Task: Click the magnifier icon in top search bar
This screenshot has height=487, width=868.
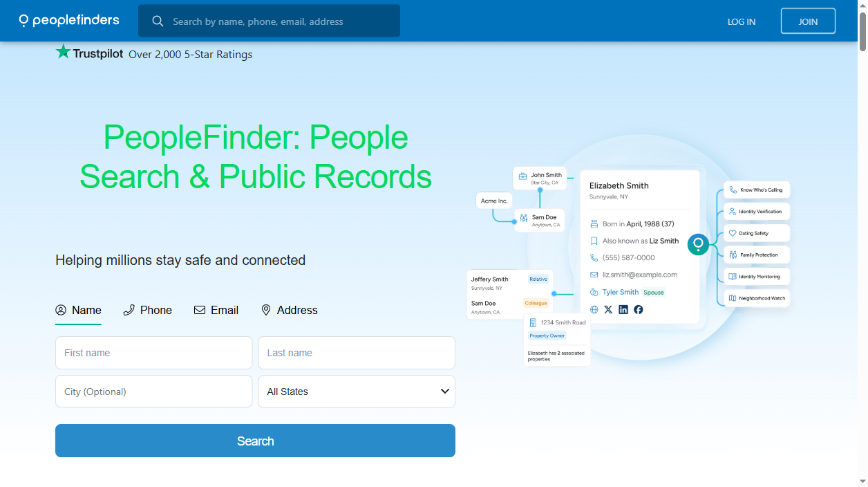Action: click(158, 21)
